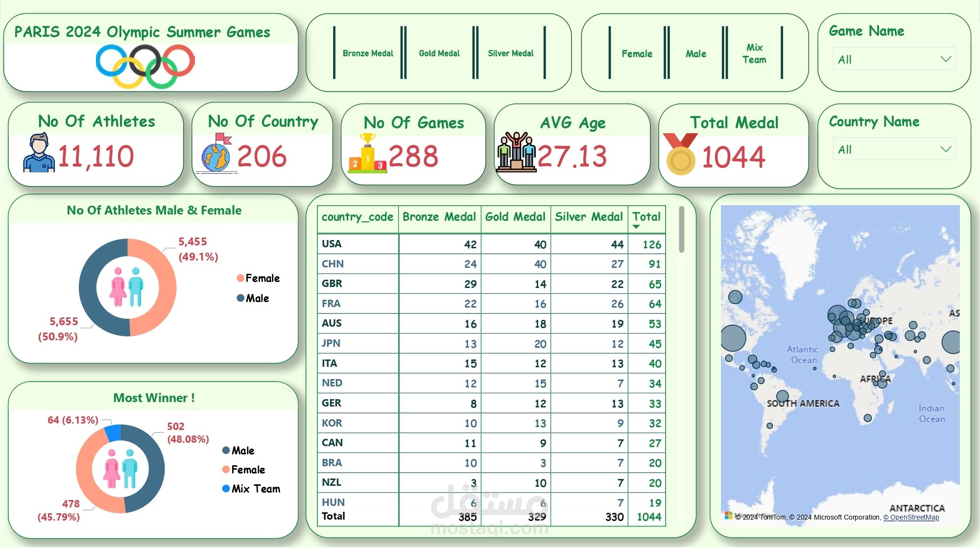The height and width of the screenshot is (549, 980).
Task: Click the globe with flag icon
Action: [216, 153]
